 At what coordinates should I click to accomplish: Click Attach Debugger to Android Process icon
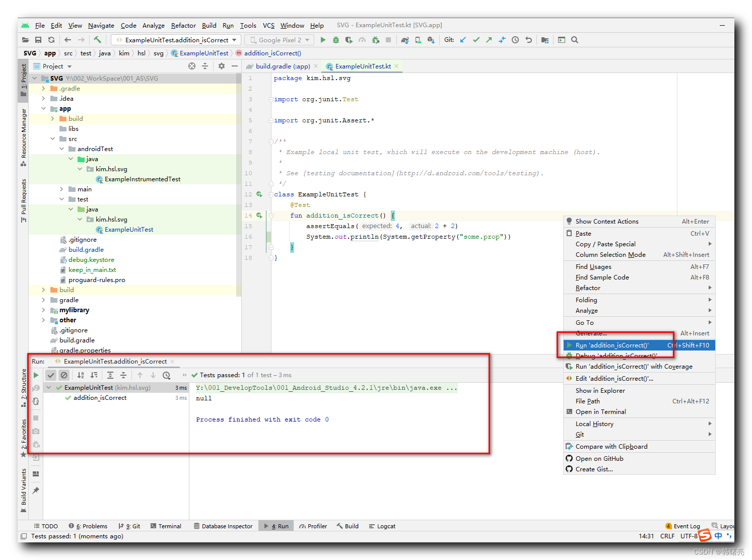(375, 40)
